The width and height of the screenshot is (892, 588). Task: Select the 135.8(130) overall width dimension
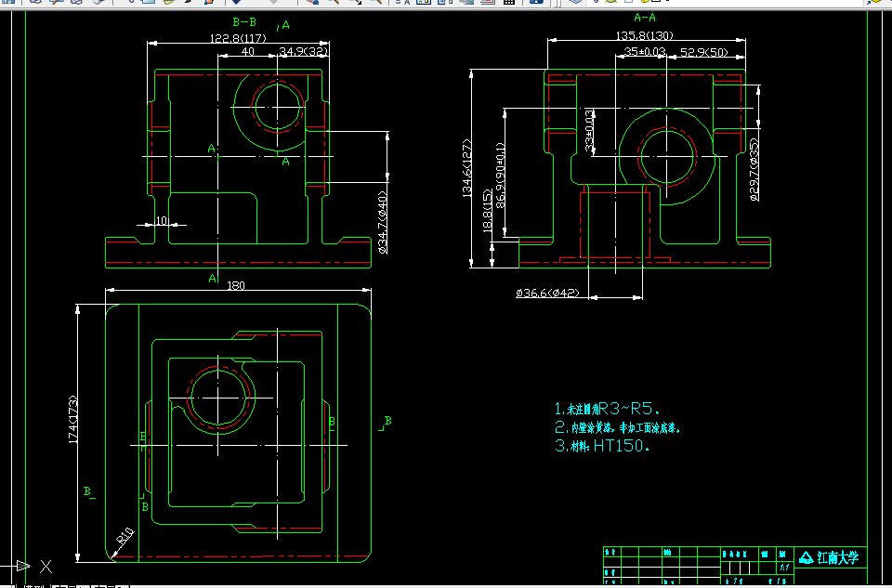(645, 35)
